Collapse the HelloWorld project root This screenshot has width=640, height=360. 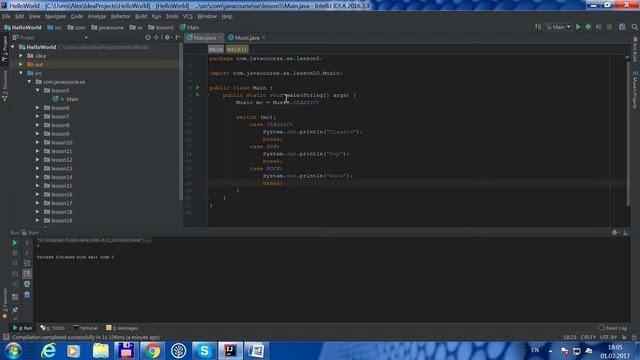pyautogui.click(x=13, y=47)
